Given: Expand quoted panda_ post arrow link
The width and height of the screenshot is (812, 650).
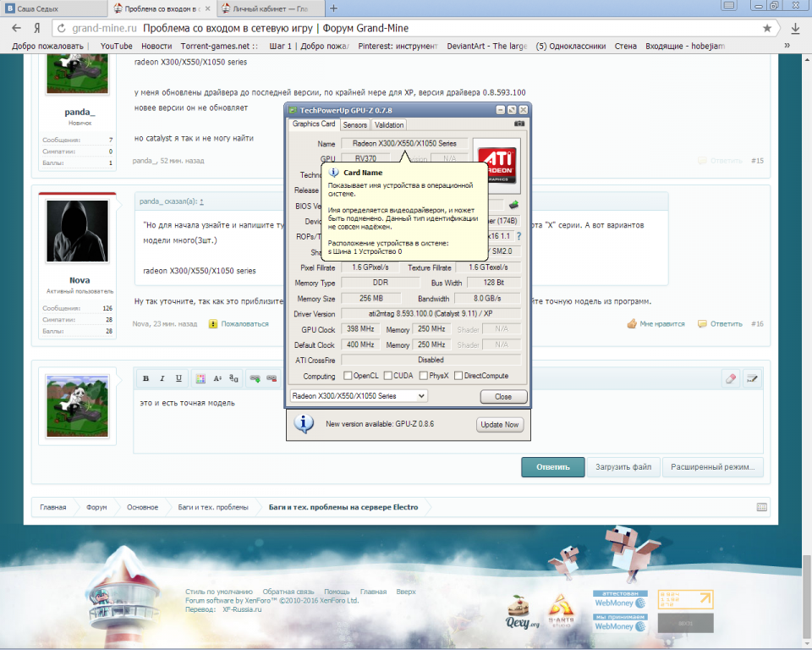Looking at the screenshot, I should [x=201, y=201].
